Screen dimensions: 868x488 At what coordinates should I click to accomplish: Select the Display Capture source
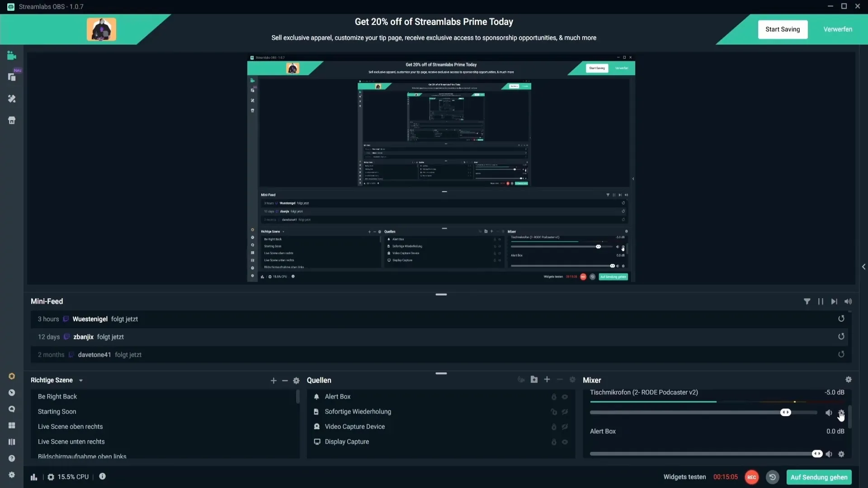coord(441,441)
